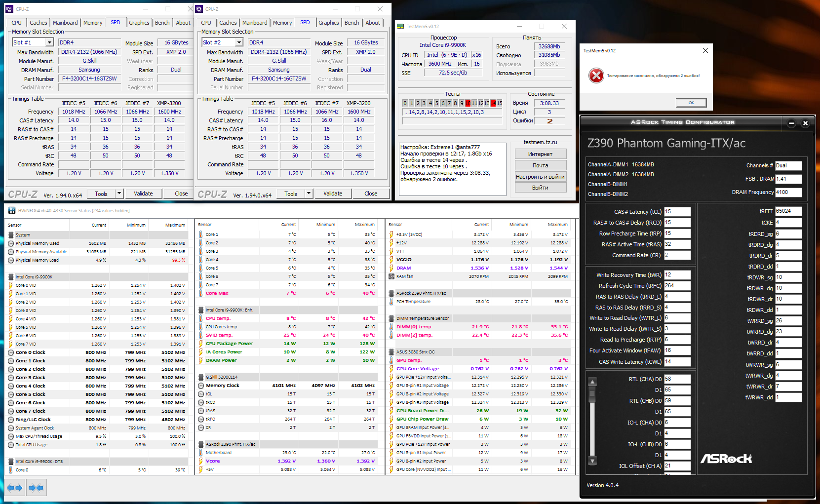This screenshot has height=504, width=820.
Task: Click the GPU temp. thermometer icon
Action: pyautogui.click(x=391, y=360)
